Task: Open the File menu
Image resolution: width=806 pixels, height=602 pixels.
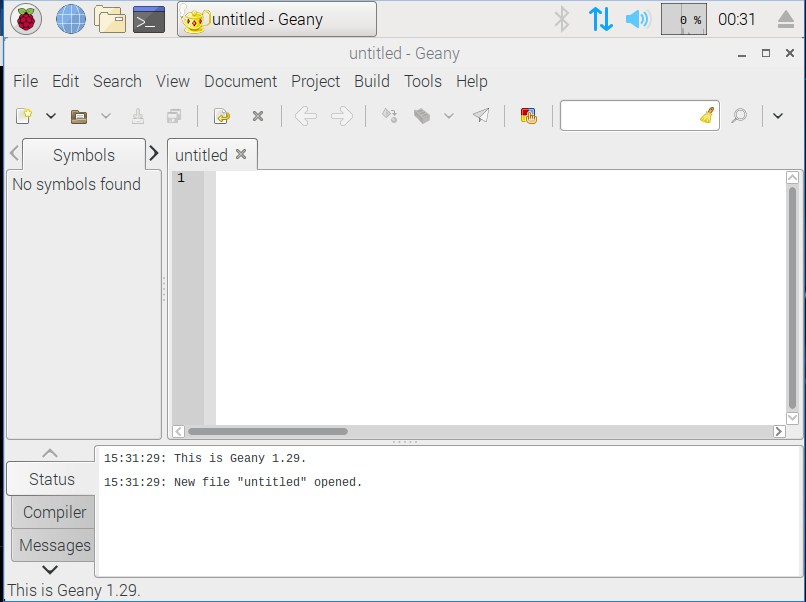Action: (x=26, y=81)
